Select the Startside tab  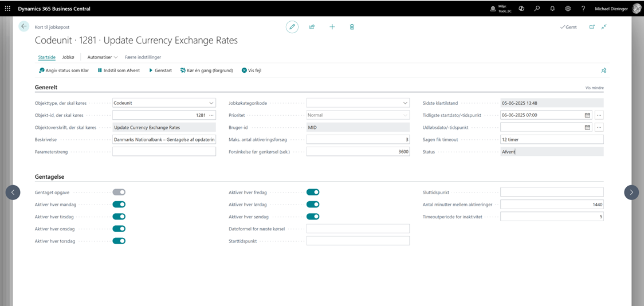point(46,57)
